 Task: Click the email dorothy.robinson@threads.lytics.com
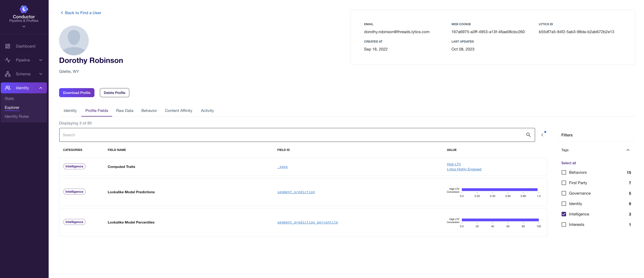tap(396, 32)
